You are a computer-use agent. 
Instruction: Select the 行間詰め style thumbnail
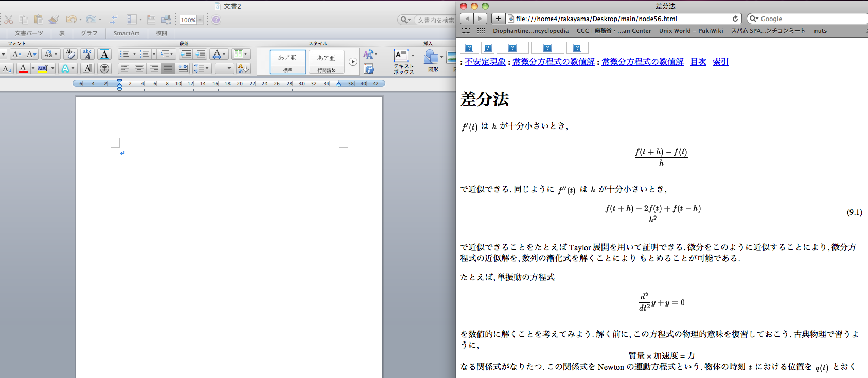tap(326, 62)
